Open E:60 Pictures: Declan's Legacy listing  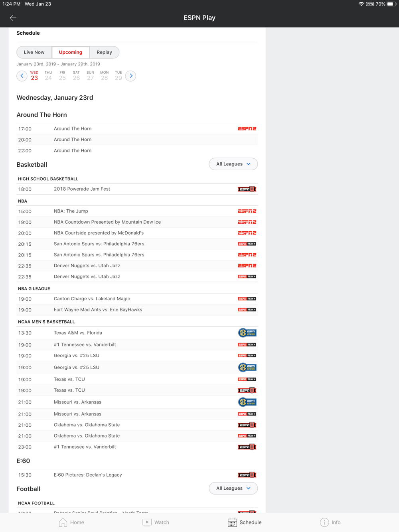[137, 475]
